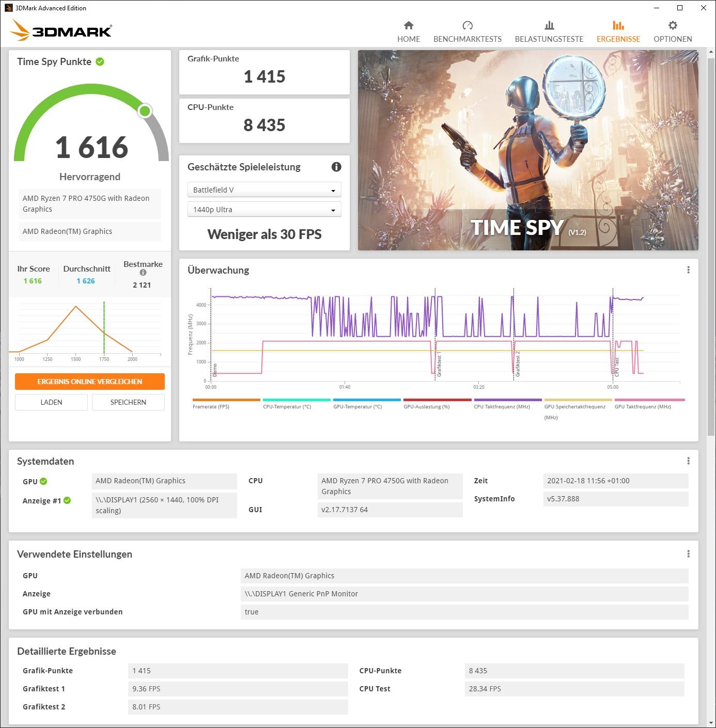The width and height of the screenshot is (716, 728).
Task: Click green check next to Anzeige #1
Action: pyautogui.click(x=67, y=500)
